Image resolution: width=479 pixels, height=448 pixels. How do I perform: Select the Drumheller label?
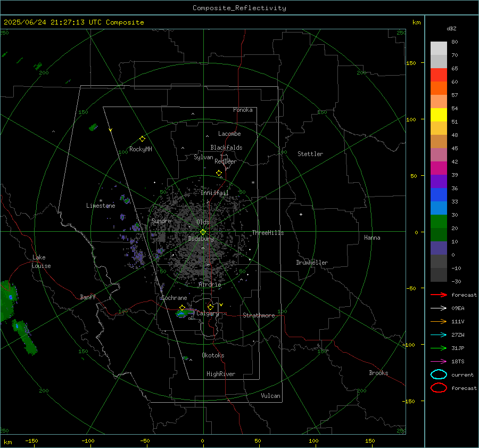[x=312, y=263]
